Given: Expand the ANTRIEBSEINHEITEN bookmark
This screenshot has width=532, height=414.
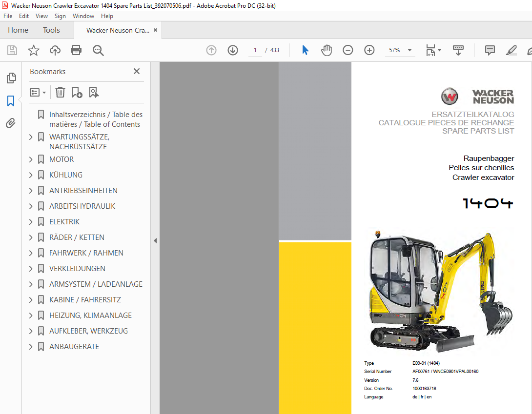Looking at the screenshot, I should pos(31,191).
